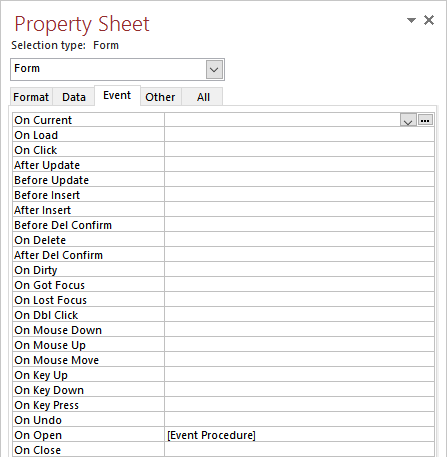
Task: Close the Property Sheet pane
Action: pyautogui.click(x=429, y=20)
